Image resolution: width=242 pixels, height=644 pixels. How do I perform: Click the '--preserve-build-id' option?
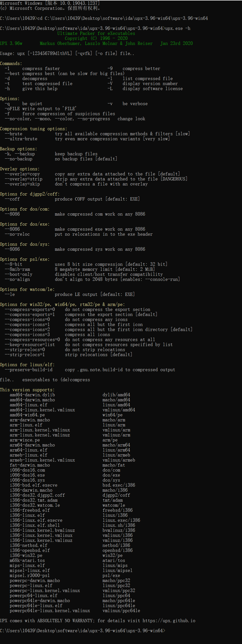click(x=29, y=370)
